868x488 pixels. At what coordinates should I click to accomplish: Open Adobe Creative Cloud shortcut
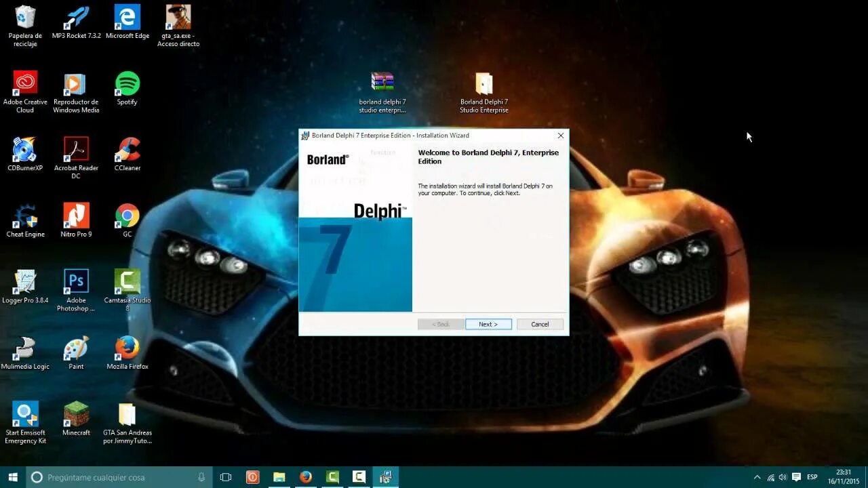25,93
